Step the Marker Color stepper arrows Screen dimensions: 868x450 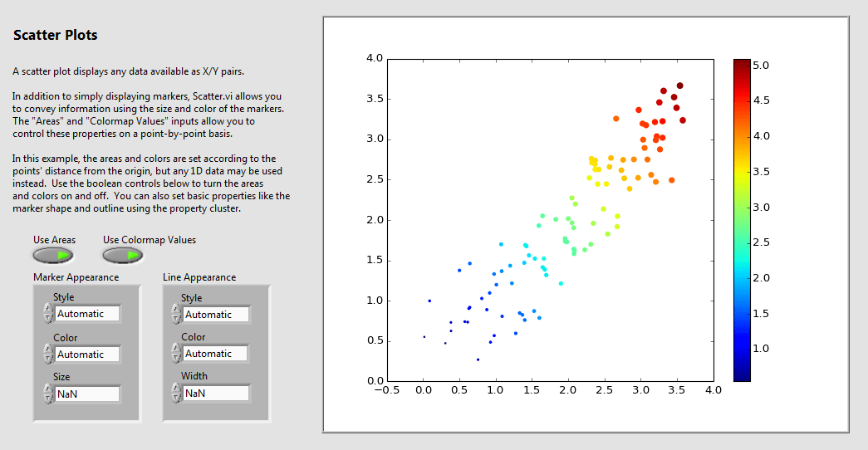point(48,354)
